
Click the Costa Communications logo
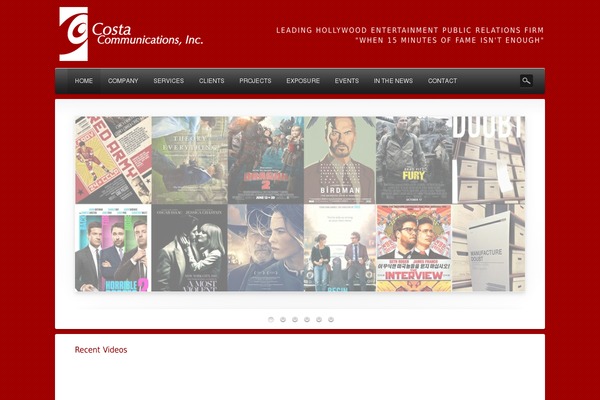click(131, 34)
